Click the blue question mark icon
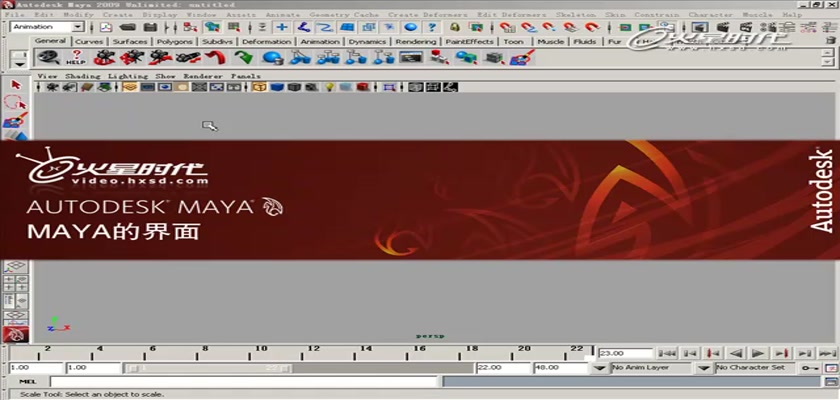840x400 pixels. tap(433, 27)
